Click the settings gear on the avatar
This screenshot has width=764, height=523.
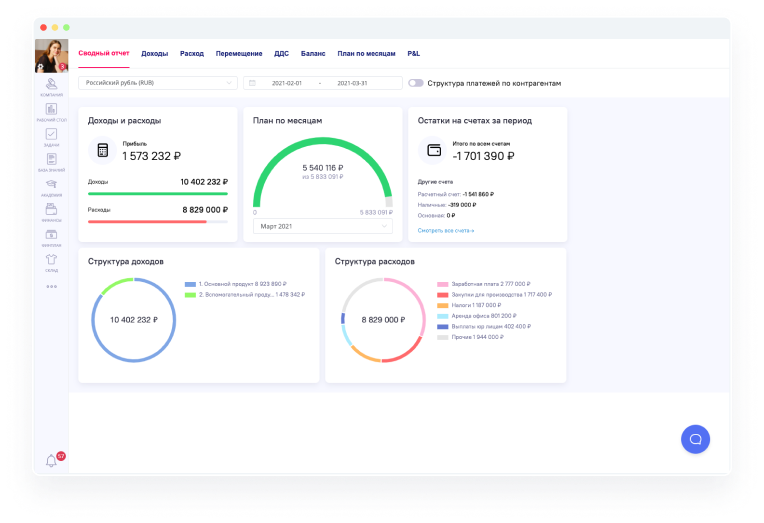click(40, 67)
